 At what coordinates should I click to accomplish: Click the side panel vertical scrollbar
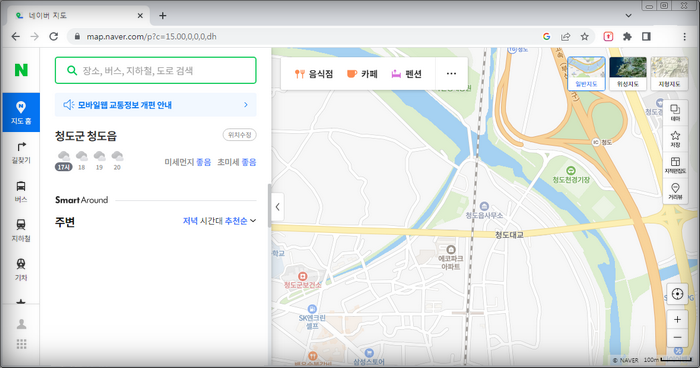click(x=269, y=205)
